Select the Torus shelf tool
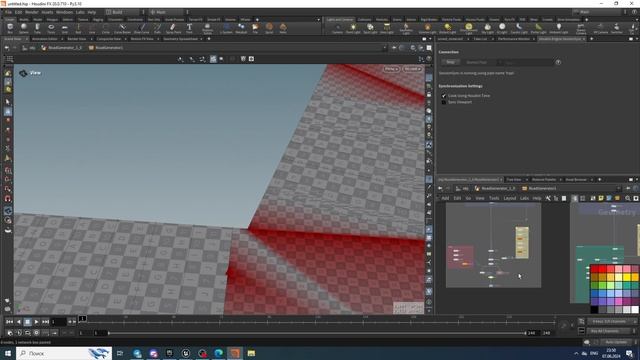Viewport: 640px width, 360px height. pos(51,28)
